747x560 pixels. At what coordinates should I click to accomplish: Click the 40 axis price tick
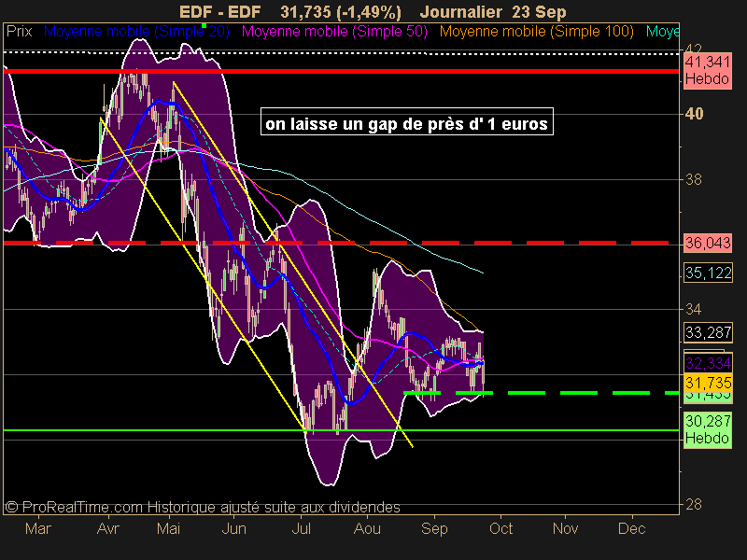point(694,114)
